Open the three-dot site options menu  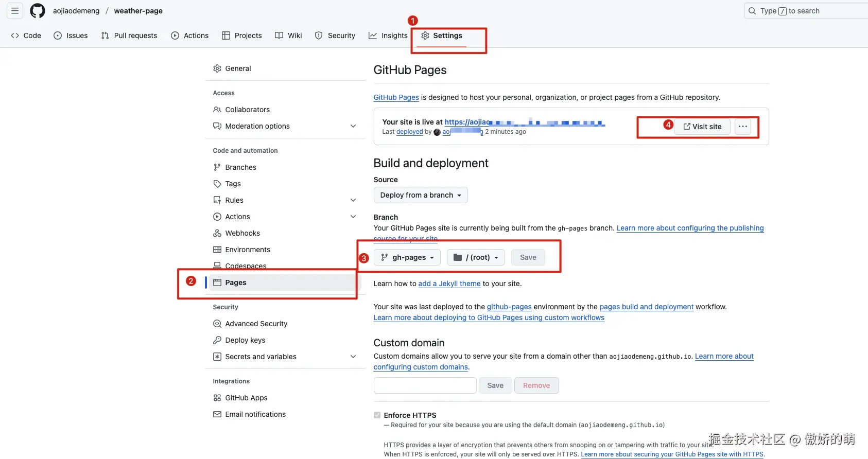pos(742,127)
